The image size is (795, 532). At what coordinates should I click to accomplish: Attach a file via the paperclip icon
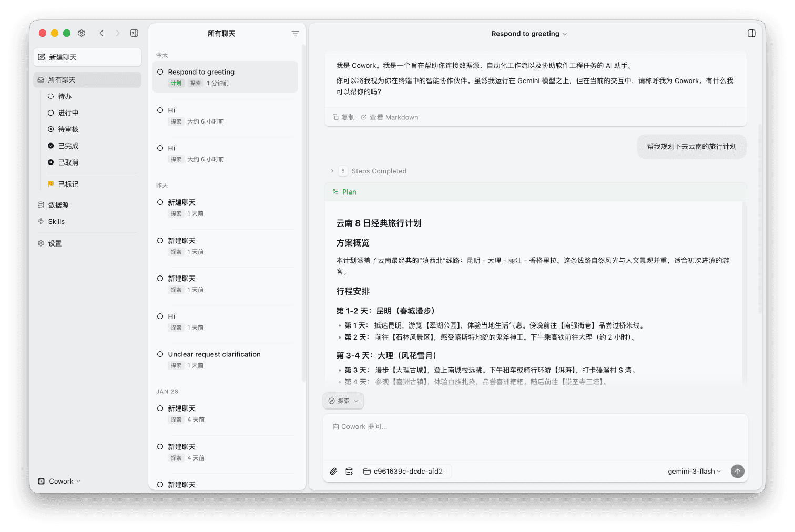tap(333, 471)
